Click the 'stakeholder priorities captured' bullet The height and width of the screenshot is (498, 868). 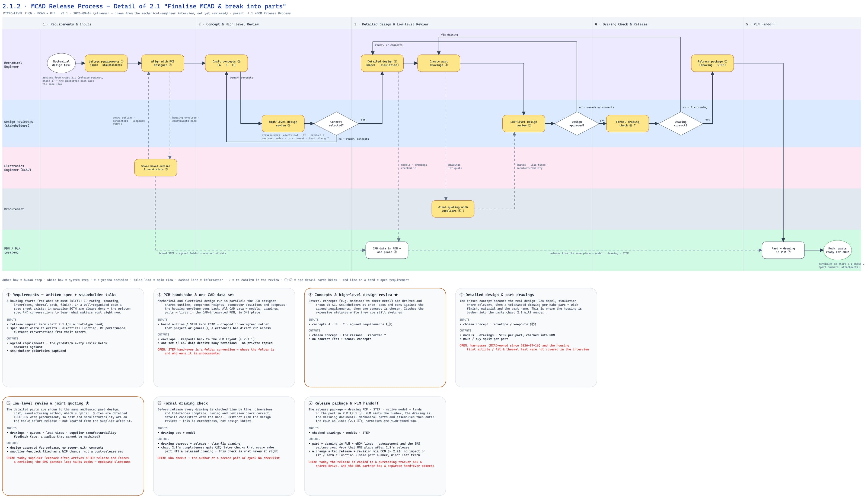click(36, 351)
